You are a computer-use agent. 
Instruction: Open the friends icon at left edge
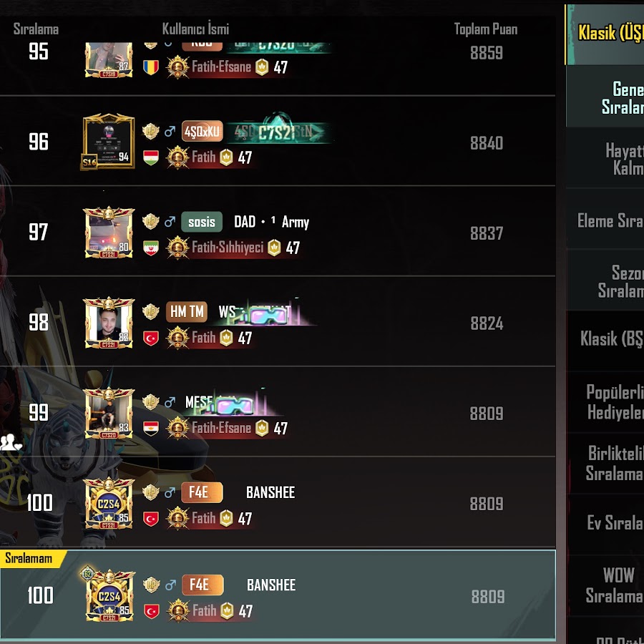[10, 443]
